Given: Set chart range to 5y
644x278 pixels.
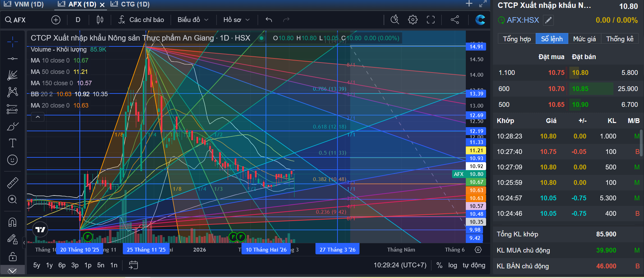Looking at the screenshot, I should (x=37, y=265).
